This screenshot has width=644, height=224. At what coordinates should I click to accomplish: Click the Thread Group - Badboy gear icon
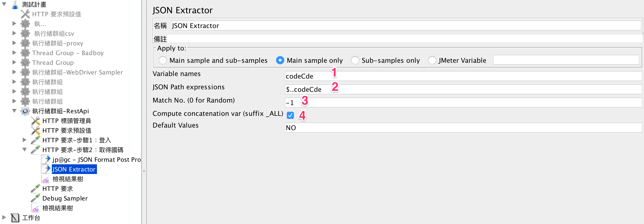25,53
